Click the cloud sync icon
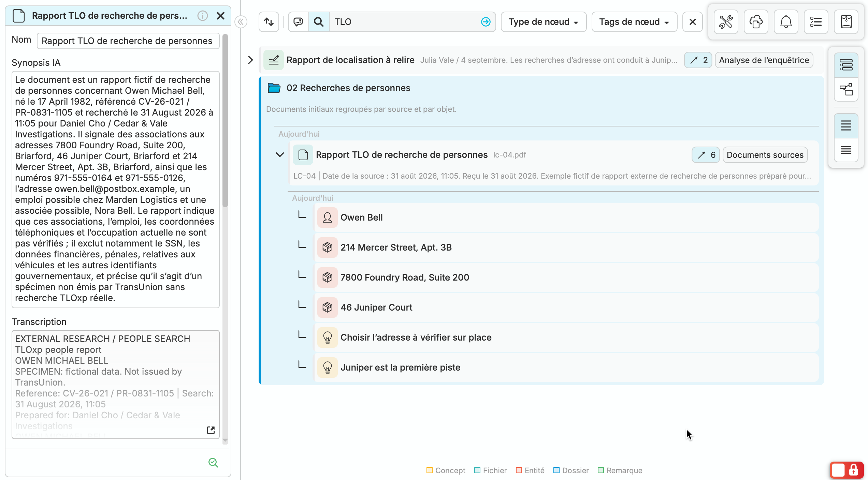This screenshot has height=480, width=868. click(x=756, y=22)
